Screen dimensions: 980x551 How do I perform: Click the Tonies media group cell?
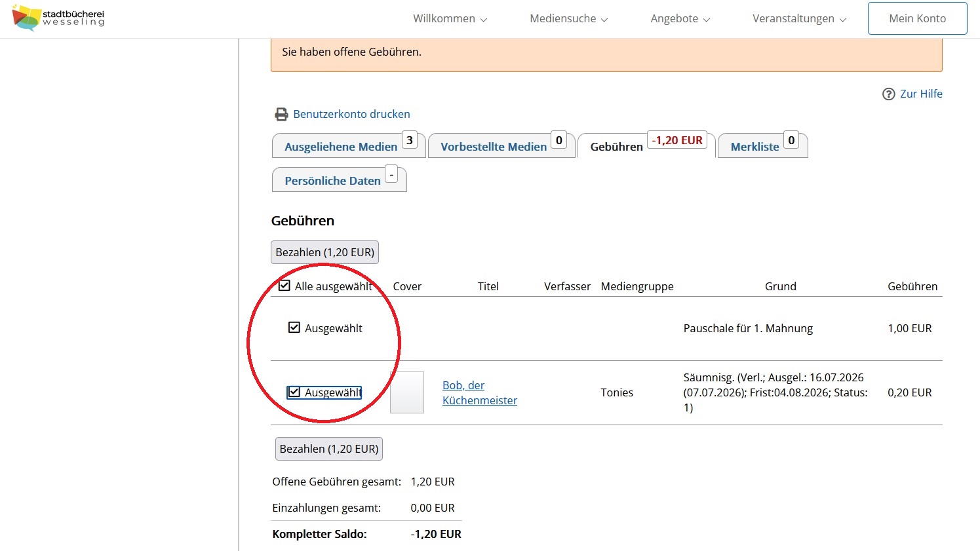click(x=617, y=392)
